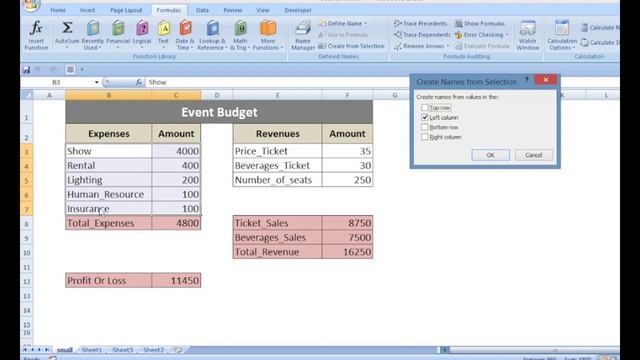Screen dimensions: 640x360
Task: Select row 12 header
Action: (x=27, y=282)
